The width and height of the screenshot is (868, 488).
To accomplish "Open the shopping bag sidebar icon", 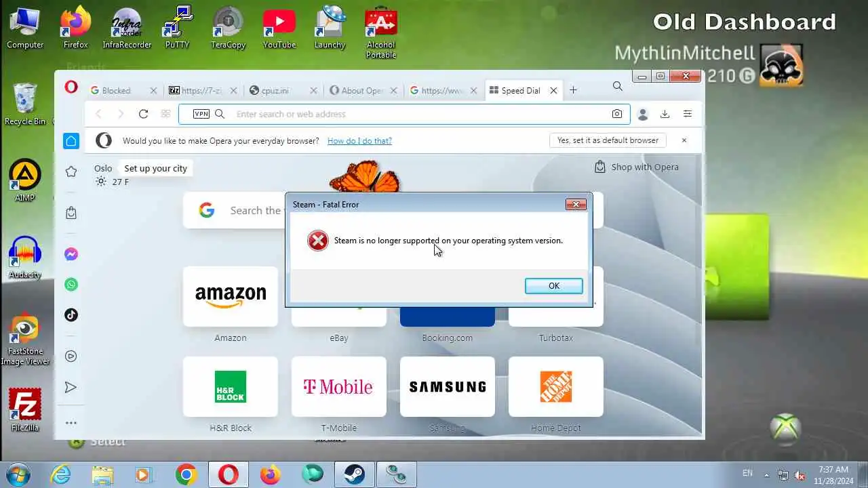I will click(x=71, y=213).
